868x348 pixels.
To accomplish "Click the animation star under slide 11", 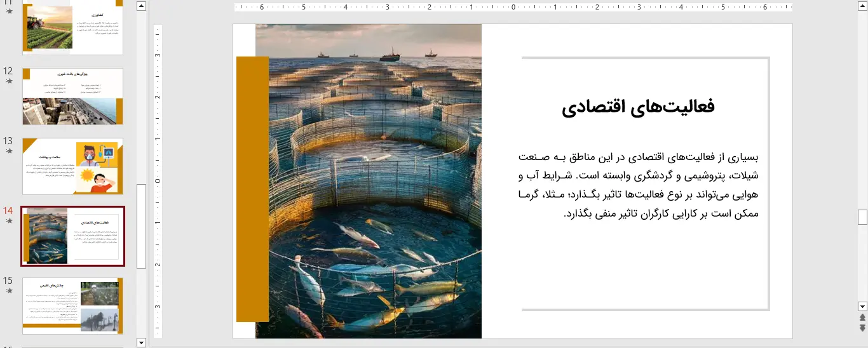I will click(x=9, y=11).
